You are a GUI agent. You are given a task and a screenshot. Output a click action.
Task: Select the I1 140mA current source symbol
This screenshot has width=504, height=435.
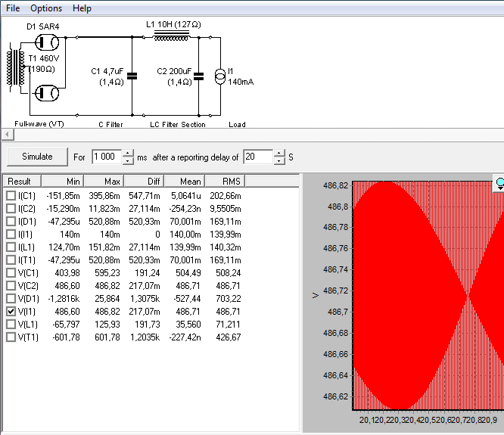220,76
